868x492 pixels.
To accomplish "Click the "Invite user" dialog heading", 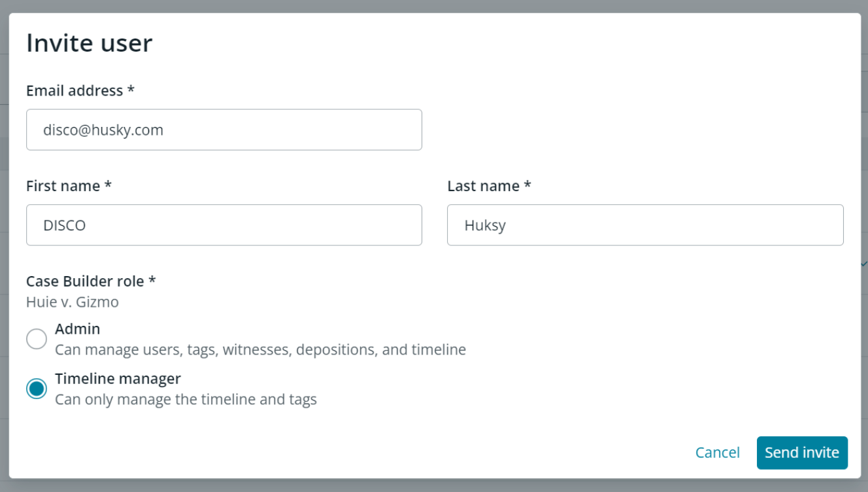I will pos(89,43).
